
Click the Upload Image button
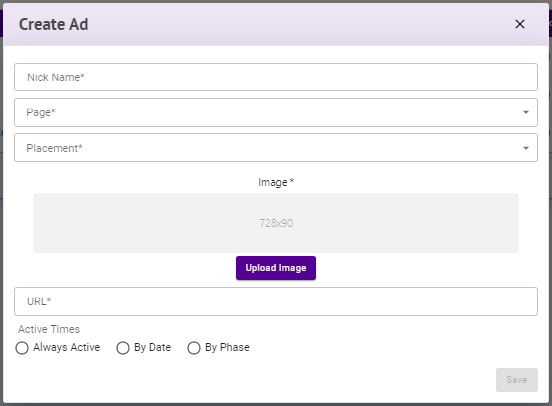[276, 268]
